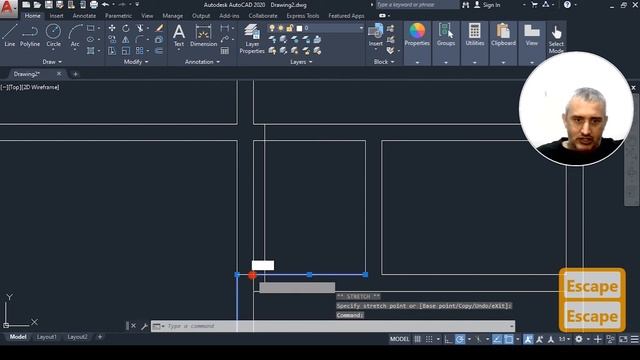Open the layer name dropdown list

click(361, 28)
